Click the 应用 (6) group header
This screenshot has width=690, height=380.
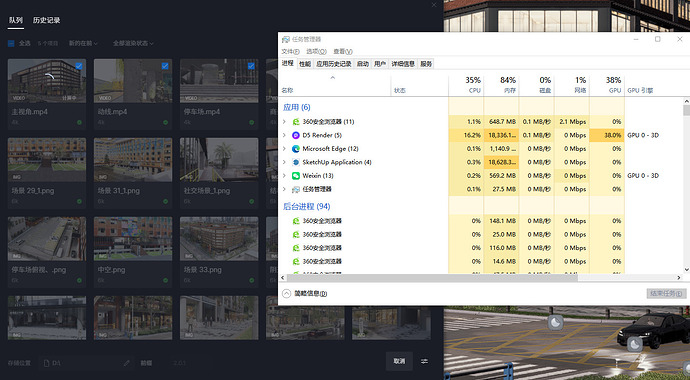296,107
